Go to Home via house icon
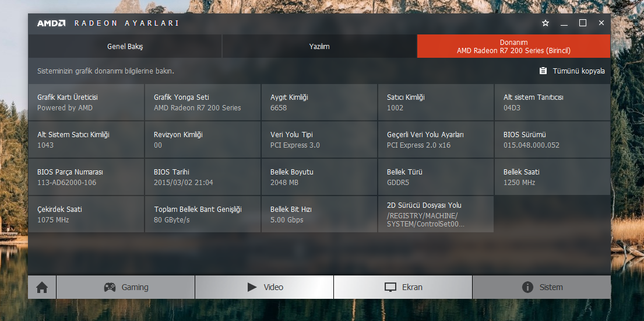The height and width of the screenshot is (321, 644). click(42, 287)
